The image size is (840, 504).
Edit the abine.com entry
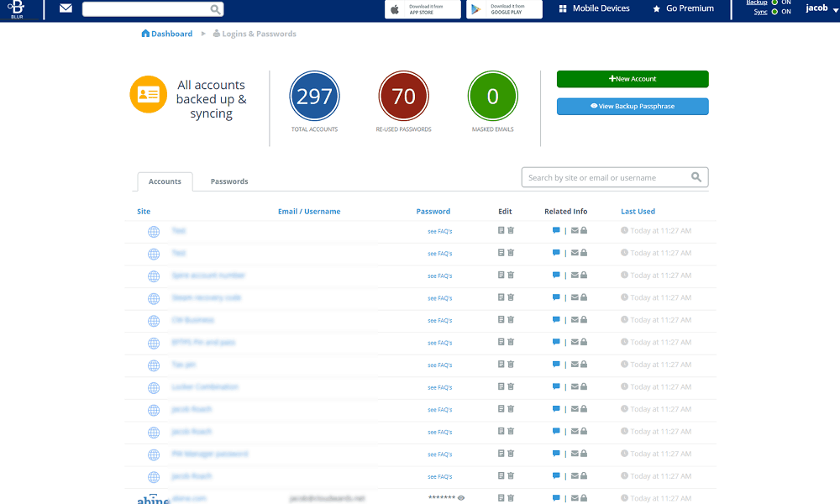coord(501,498)
